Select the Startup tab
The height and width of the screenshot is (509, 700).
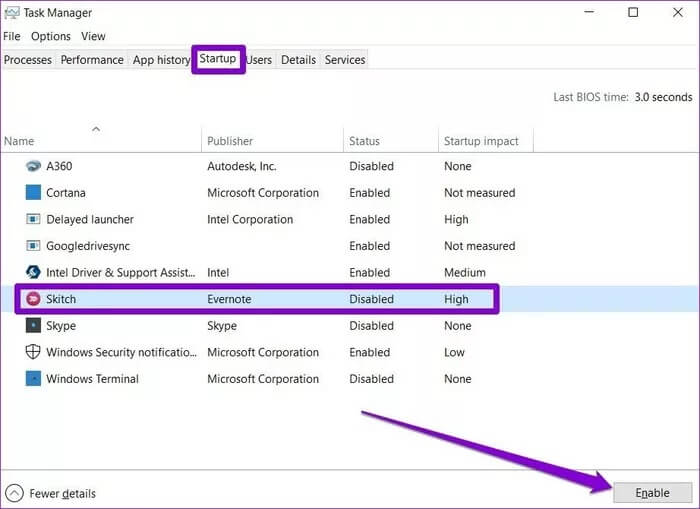click(218, 58)
